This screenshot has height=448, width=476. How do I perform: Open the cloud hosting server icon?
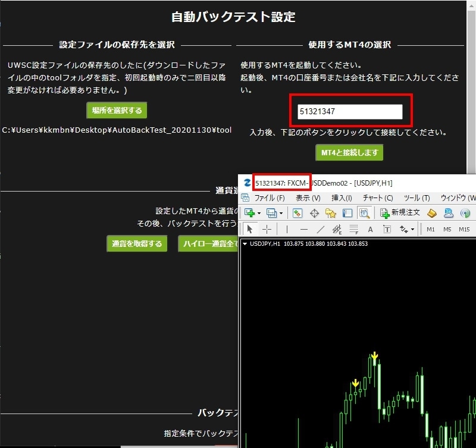449,213
